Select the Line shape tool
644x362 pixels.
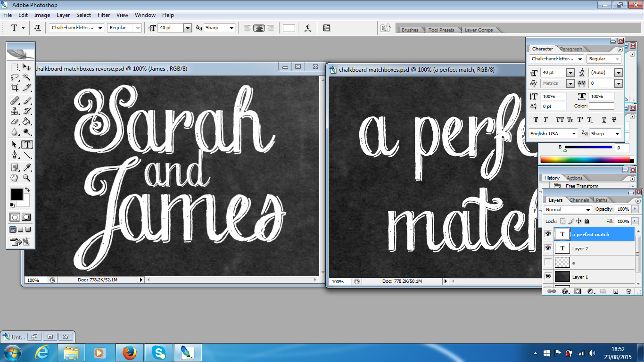click(x=27, y=155)
